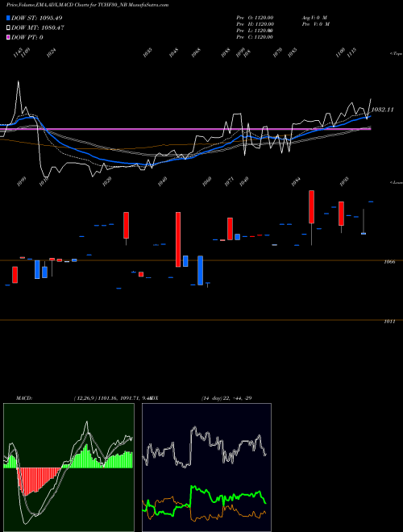The height and width of the screenshot is (532, 403).
Task: Click the 'Pre O: 1120.00' value
Action: click(x=255, y=18)
